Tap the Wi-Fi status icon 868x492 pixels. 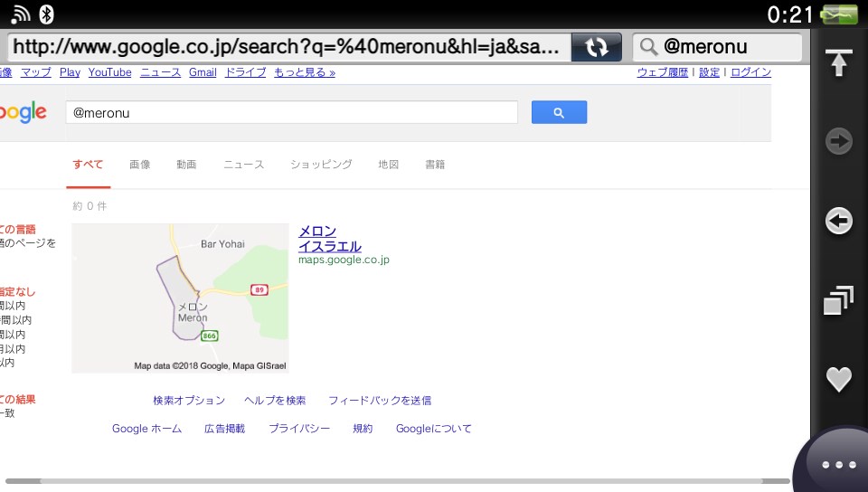20,14
